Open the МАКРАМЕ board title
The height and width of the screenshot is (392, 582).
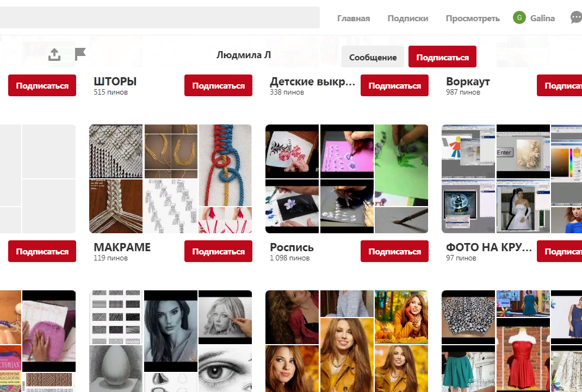pyautogui.click(x=122, y=247)
